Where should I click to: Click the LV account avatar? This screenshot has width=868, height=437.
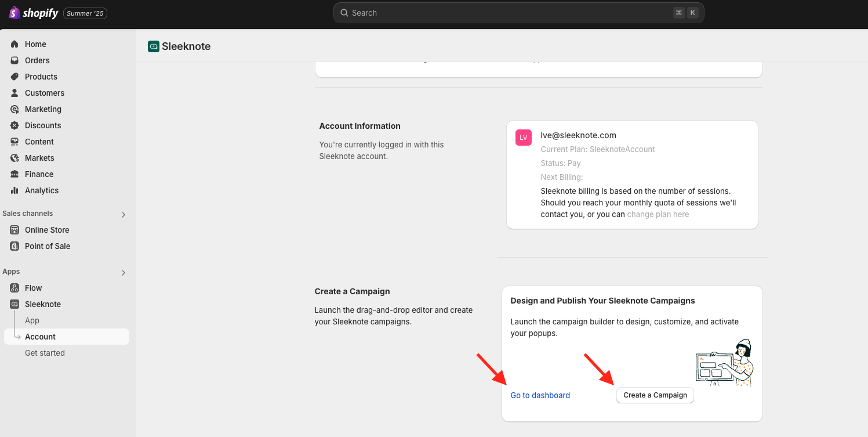coord(524,138)
